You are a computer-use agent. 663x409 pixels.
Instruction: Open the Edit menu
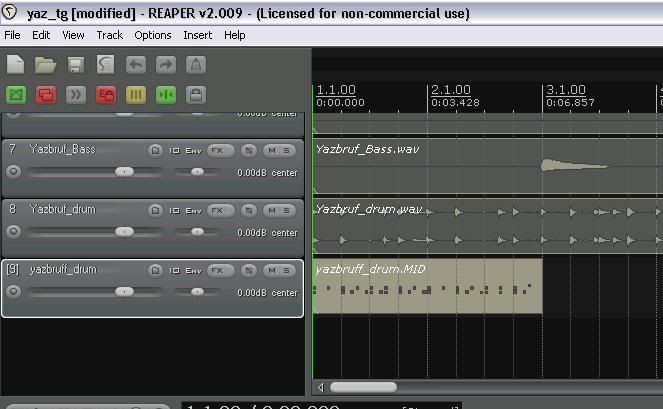click(x=41, y=35)
